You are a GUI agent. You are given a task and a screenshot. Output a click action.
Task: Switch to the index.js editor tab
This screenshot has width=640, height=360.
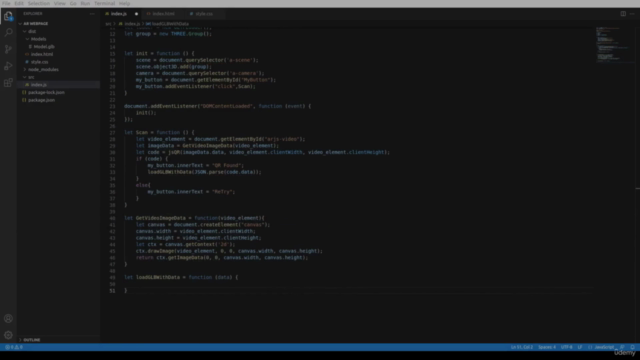tap(119, 14)
